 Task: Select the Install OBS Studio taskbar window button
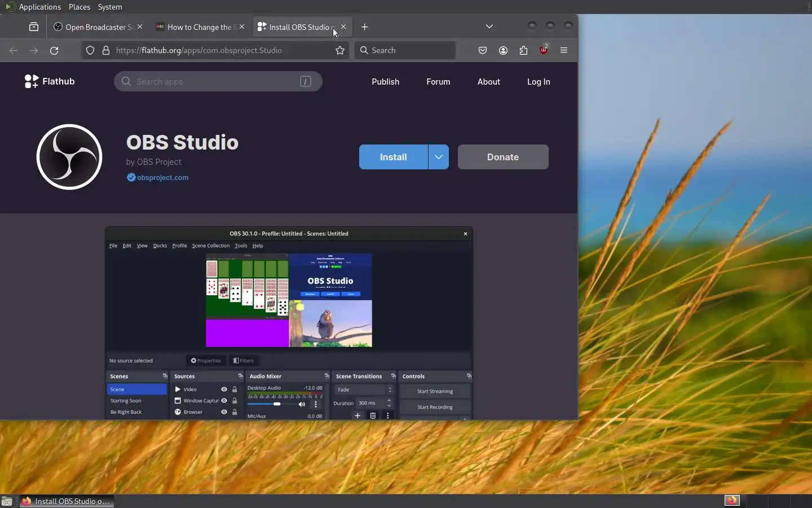pos(67,501)
